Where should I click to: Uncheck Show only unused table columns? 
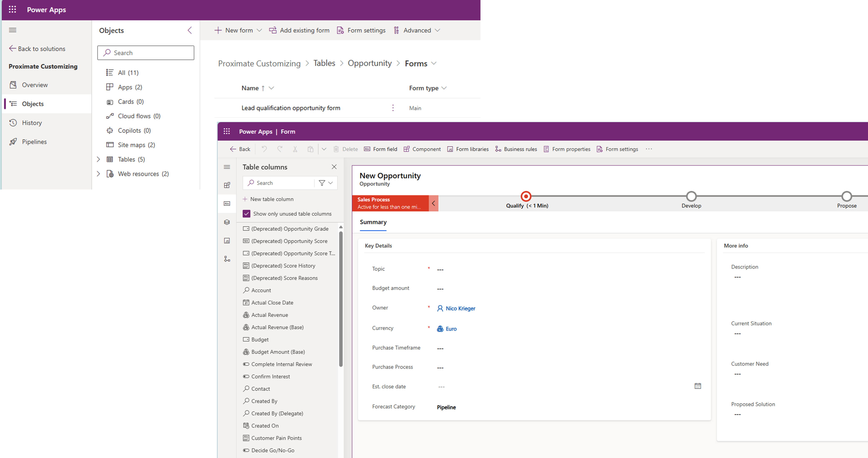[x=247, y=214]
